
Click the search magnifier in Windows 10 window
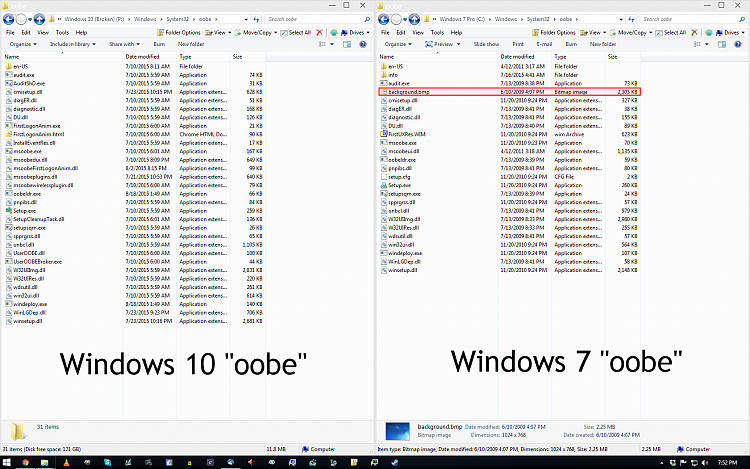[x=367, y=19]
